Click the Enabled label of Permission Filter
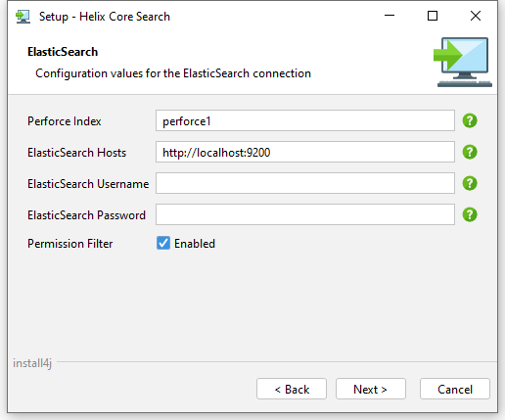Screen dimensions: 505x420 click(195, 244)
